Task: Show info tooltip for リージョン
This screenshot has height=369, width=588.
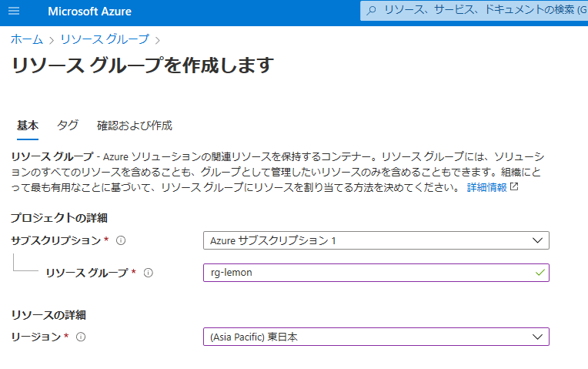Action: tap(81, 337)
